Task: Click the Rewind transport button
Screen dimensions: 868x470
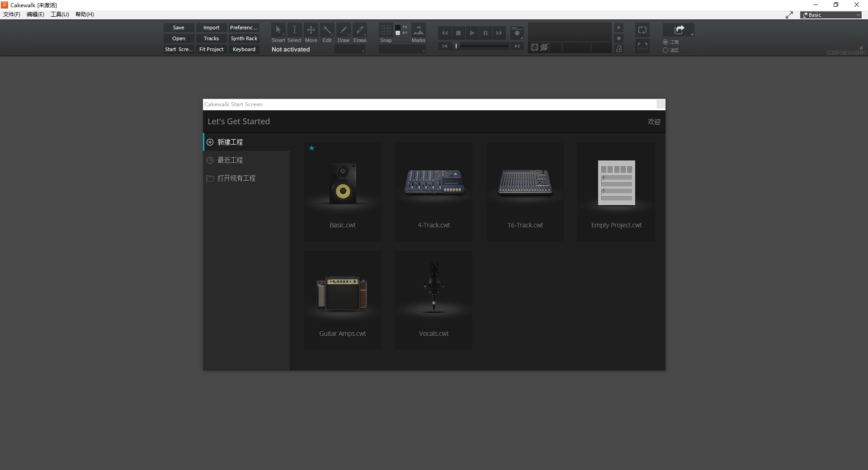Action: [x=445, y=33]
